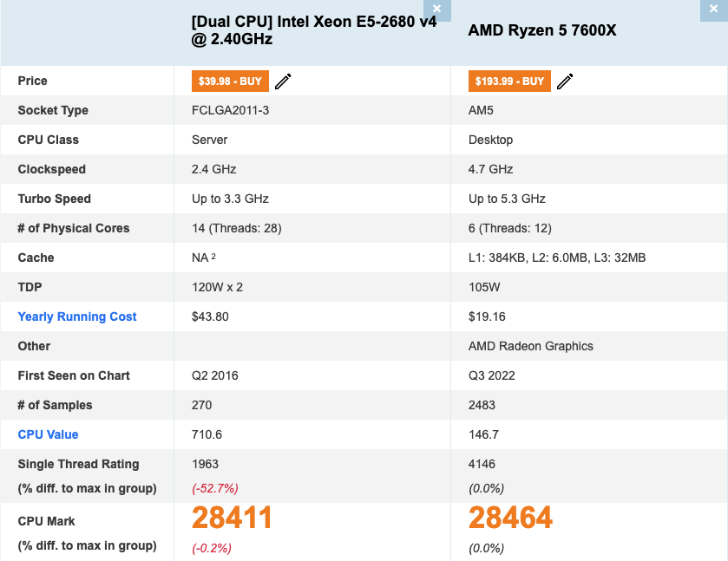Click the TDP row label
The image size is (728, 561).
(30, 287)
